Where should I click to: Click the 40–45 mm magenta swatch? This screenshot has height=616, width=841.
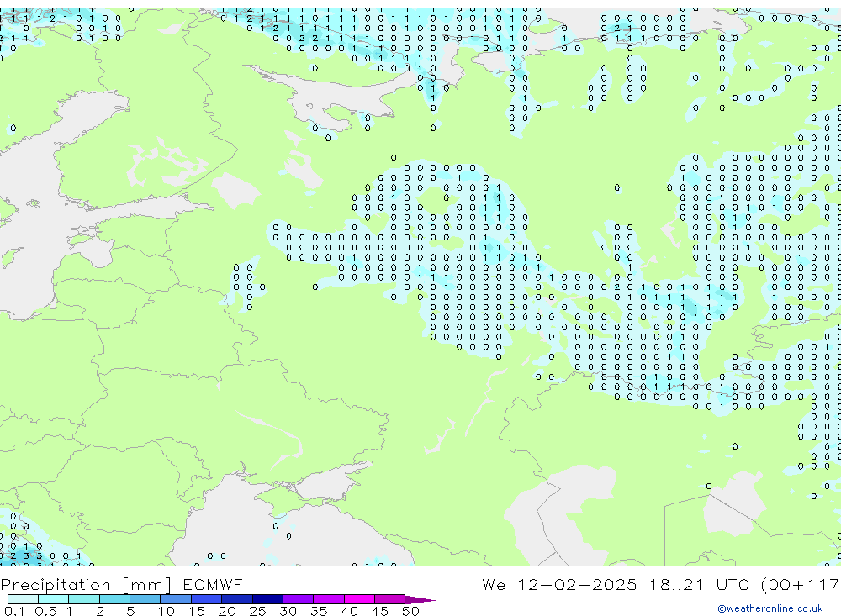point(359,599)
